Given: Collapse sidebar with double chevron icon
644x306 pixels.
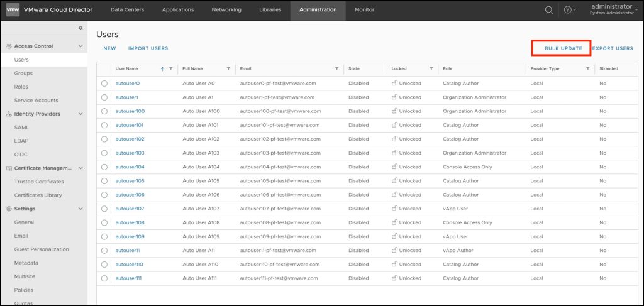Looking at the screenshot, I should pyautogui.click(x=80, y=28).
